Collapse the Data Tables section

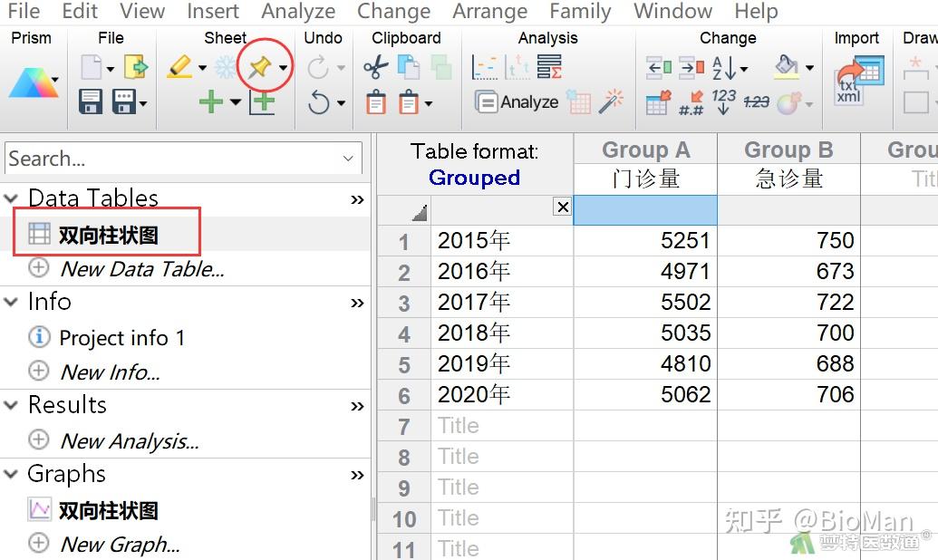[12, 198]
